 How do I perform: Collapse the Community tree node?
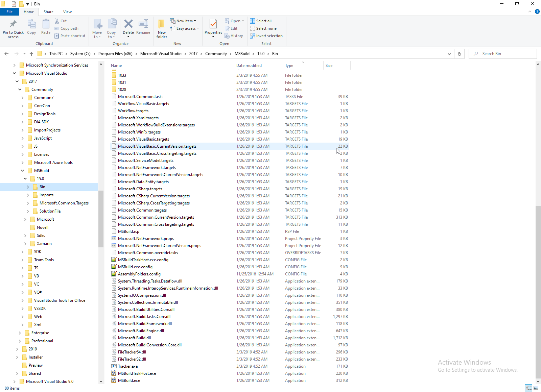pyautogui.click(x=20, y=90)
